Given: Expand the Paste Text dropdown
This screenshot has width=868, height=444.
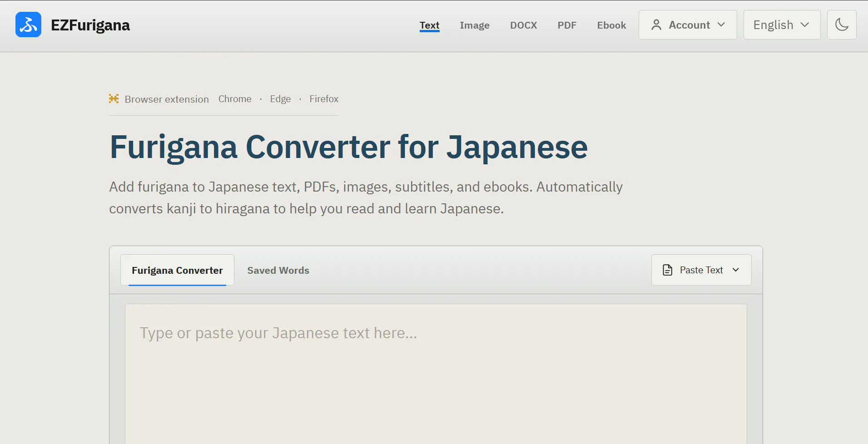Looking at the screenshot, I should point(701,270).
